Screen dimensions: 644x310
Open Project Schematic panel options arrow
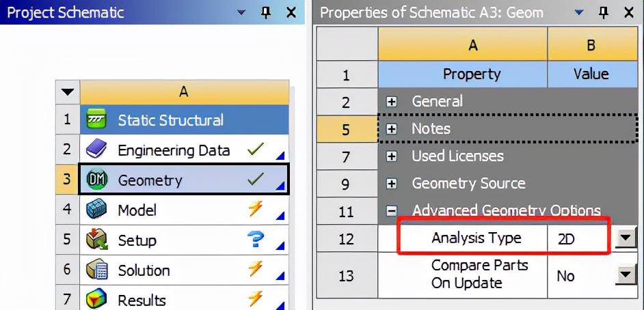(241, 12)
